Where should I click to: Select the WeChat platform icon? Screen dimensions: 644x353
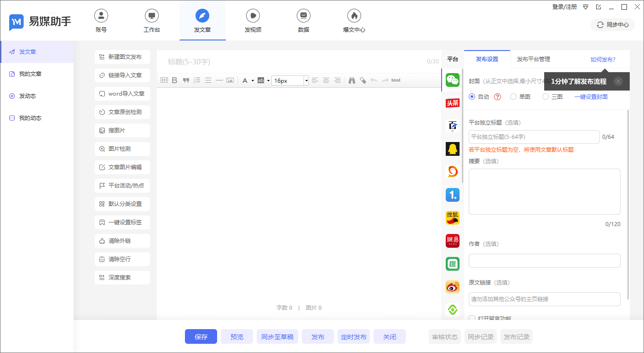click(x=453, y=80)
